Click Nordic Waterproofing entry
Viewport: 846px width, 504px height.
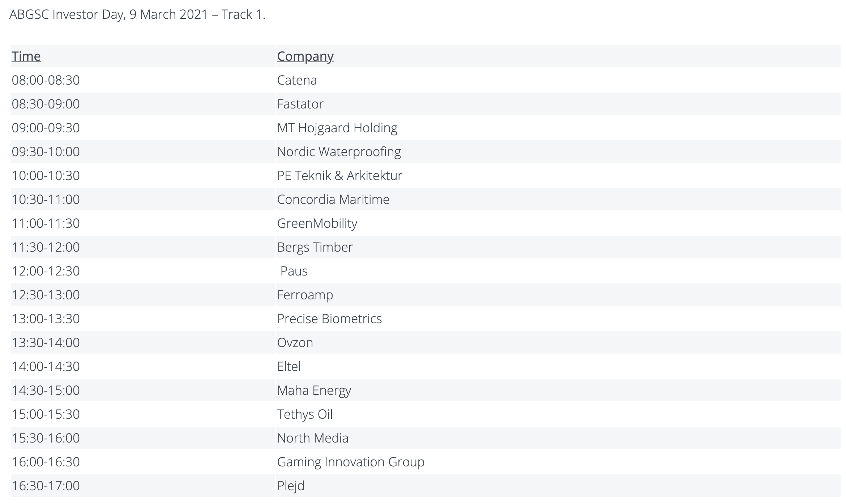(339, 152)
